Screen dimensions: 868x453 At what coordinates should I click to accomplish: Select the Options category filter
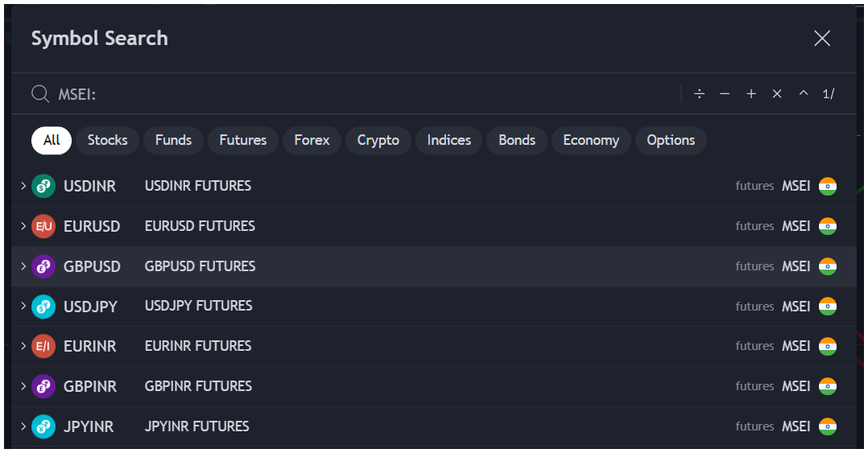point(670,140)
